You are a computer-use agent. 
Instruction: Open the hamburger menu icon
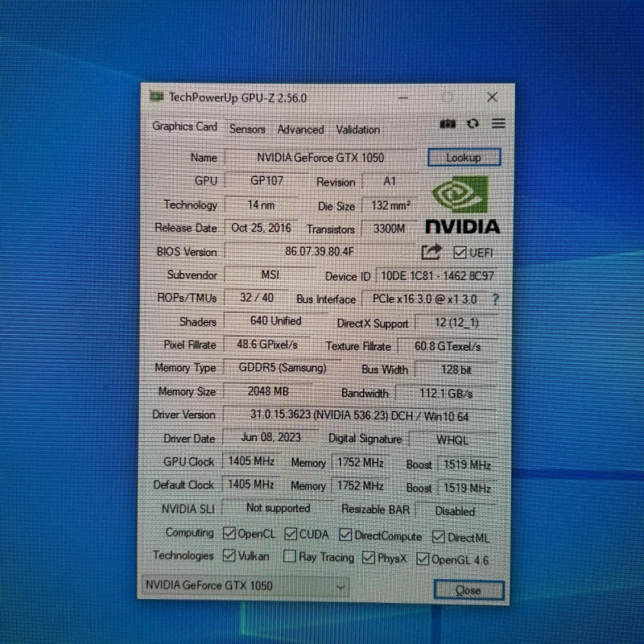498,123
